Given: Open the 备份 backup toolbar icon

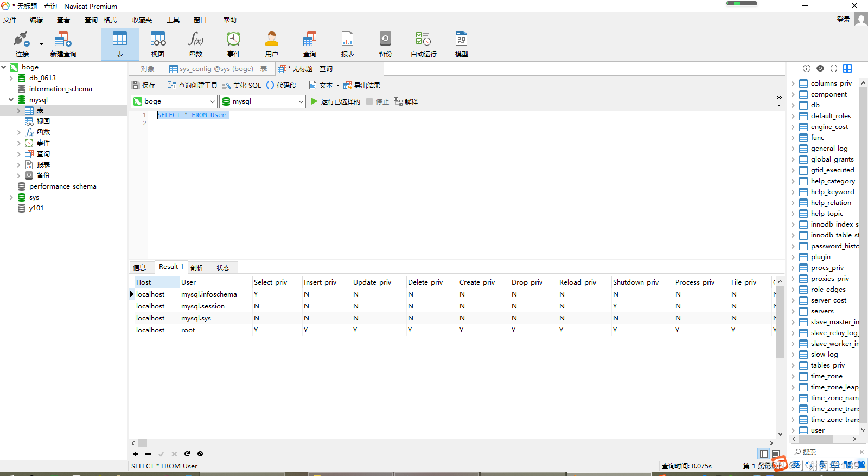Looking at the screenshot, I should coord(386,44).
